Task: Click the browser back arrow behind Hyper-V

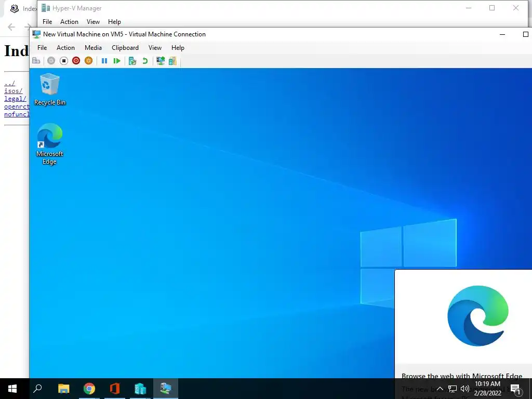Action: pyautogui.click(x=11, y=27)
